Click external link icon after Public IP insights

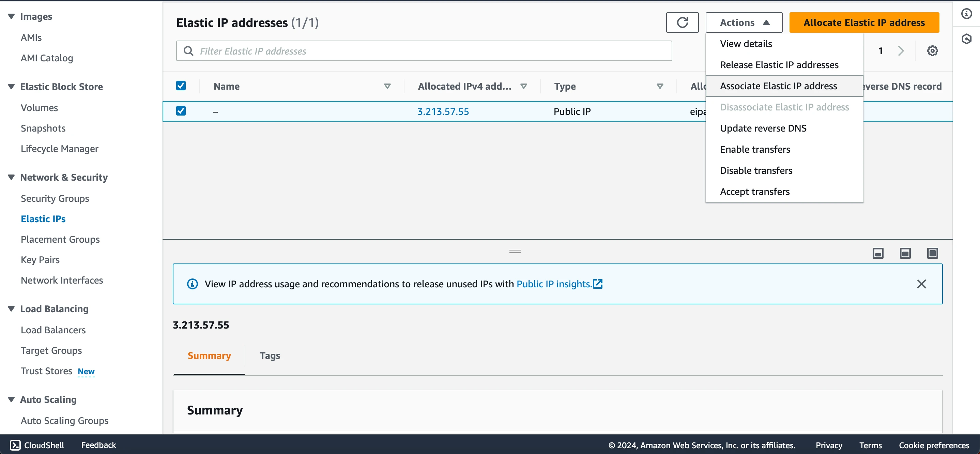[598, 284]
